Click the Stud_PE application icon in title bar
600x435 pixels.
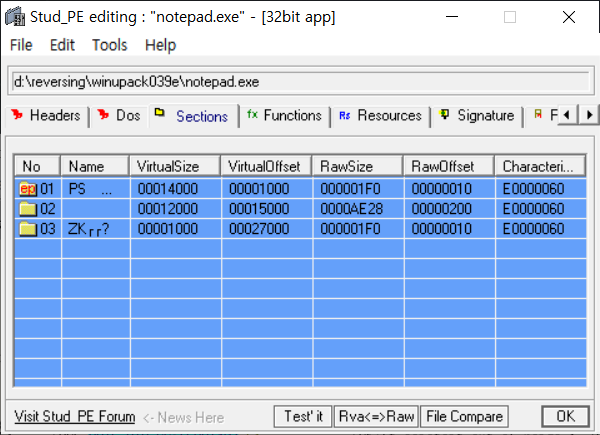[x=15, y=17]
